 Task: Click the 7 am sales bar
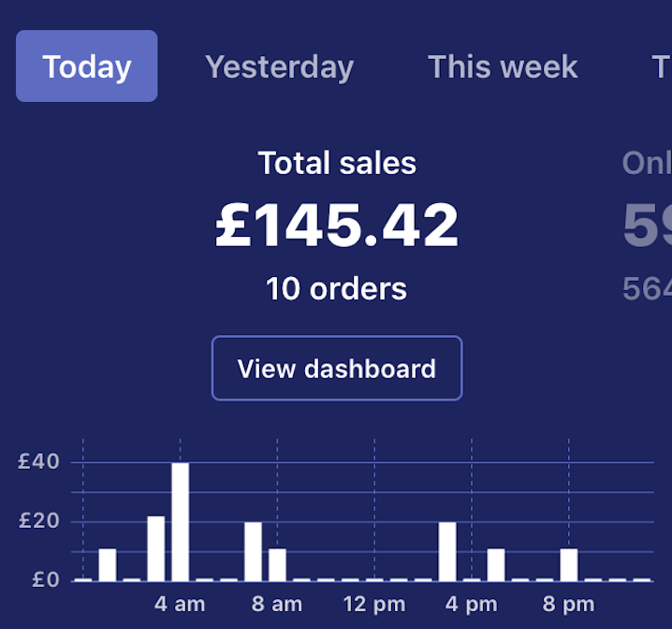click(254, 550)
